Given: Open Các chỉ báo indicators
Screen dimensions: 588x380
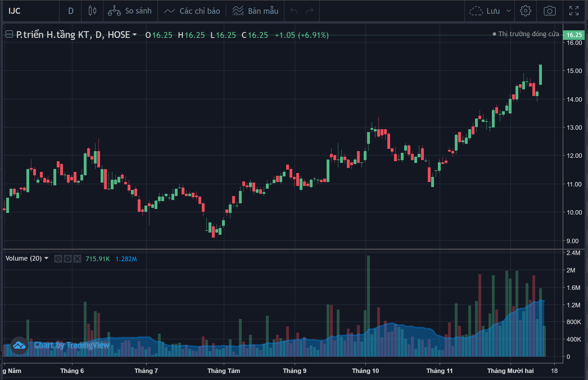Looking at the screenshot, I should (x=192, y=11).
